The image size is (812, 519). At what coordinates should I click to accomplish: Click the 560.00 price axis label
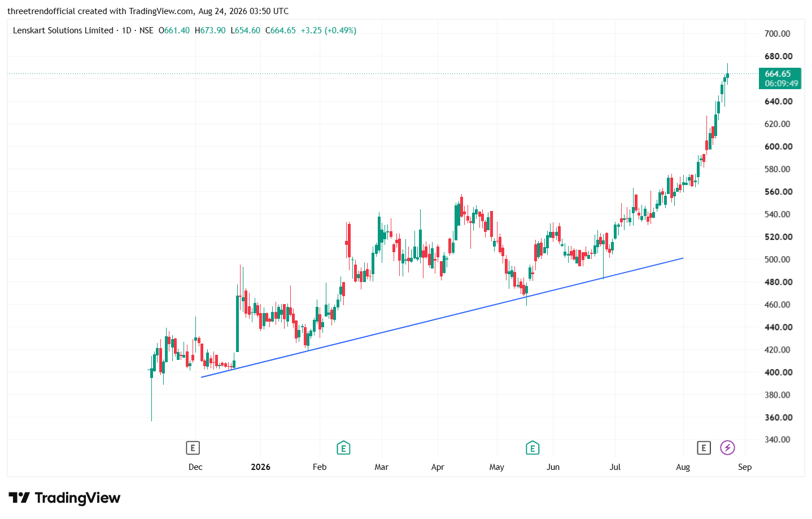coord(779,192)
